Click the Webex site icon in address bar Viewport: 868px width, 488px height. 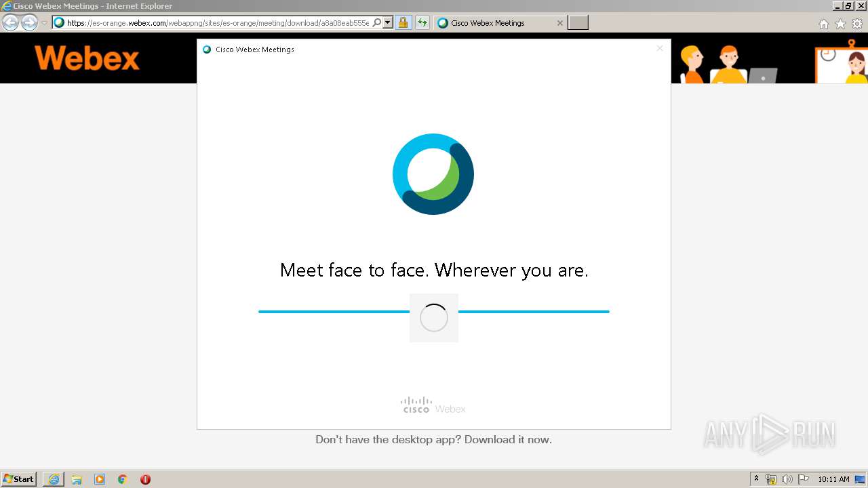[x=60, y=23]
